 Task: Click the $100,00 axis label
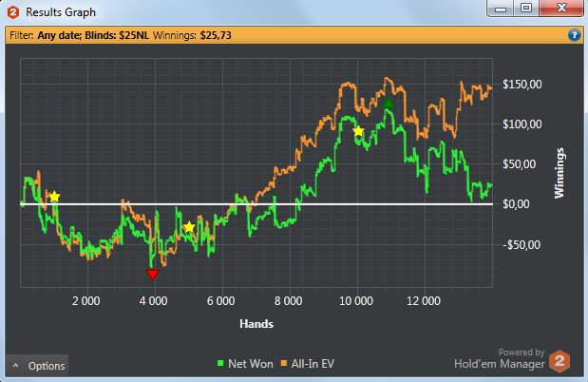click(522, 124)
